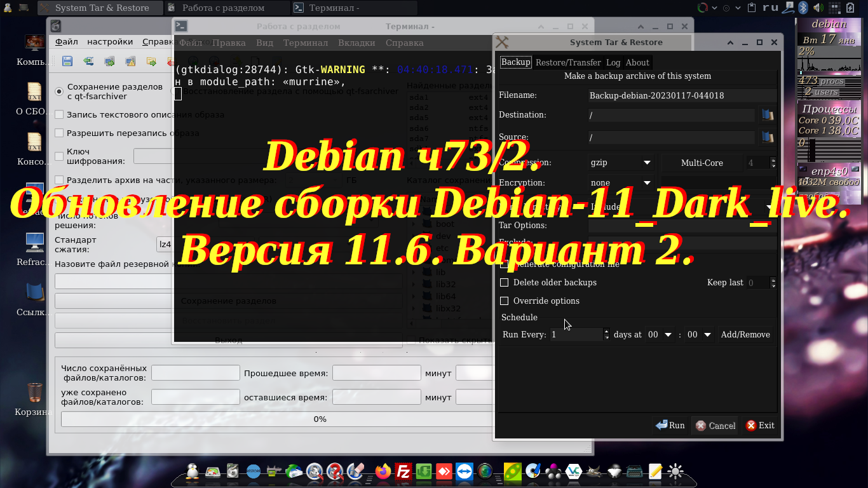The width and height of the screenshot is (868, 488).
Task: Toggle Ключ шифрования checkbox
Action: [x=59, y=156]
